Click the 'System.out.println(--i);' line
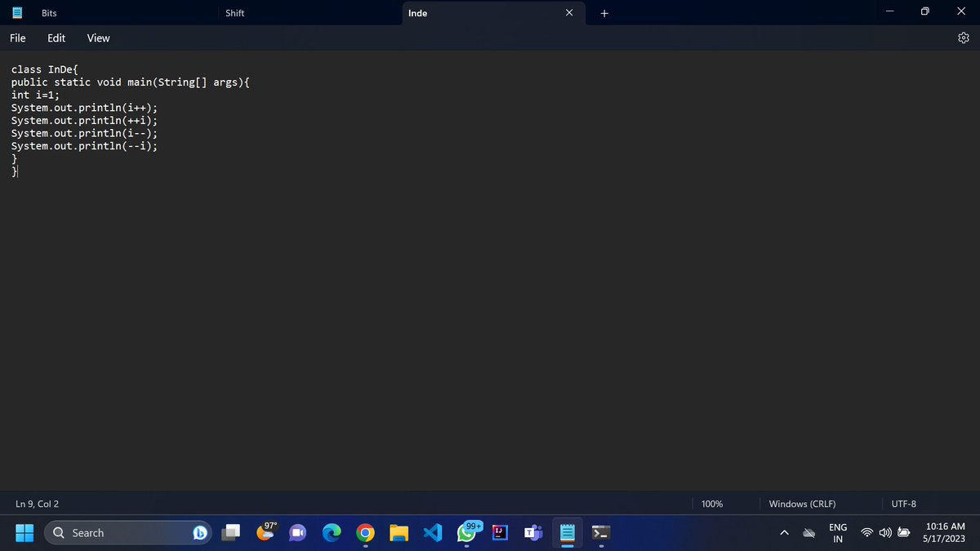Screen dimensions: 980x551 pos(84,146)
